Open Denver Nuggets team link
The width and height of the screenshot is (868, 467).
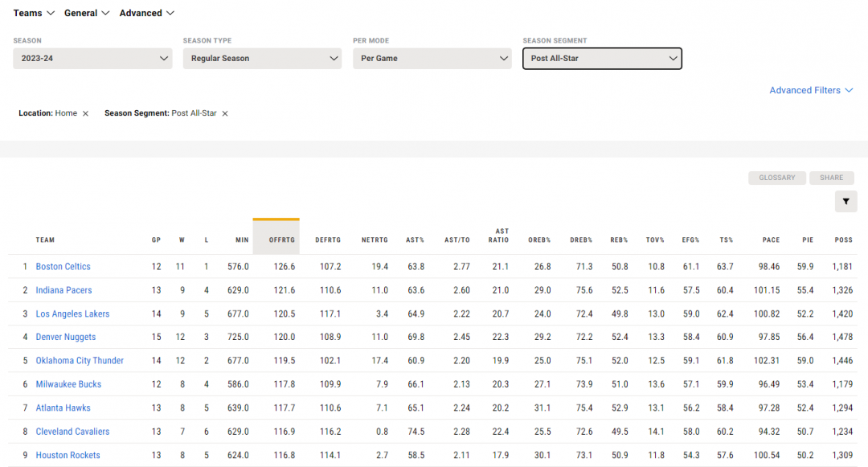[66, 337]
